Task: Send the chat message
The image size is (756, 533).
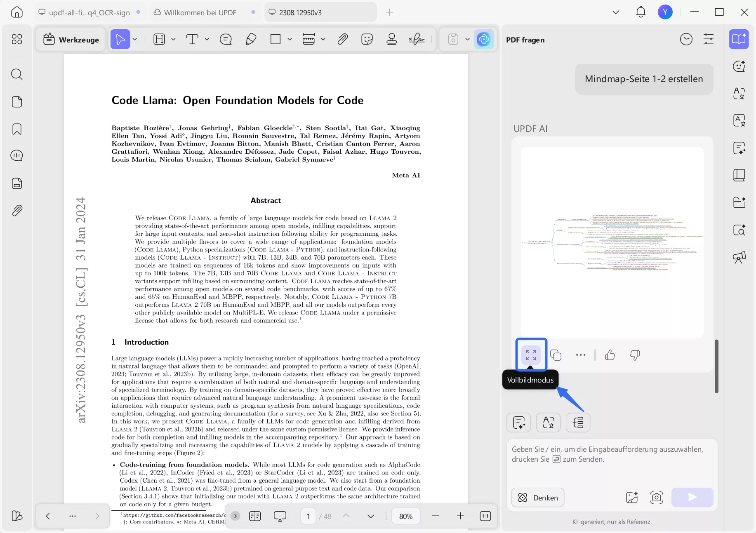Action: coord(692,498)
